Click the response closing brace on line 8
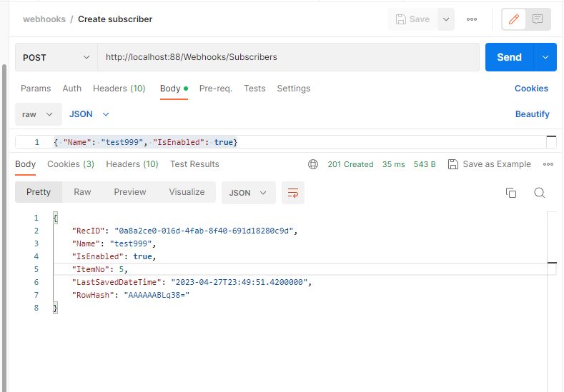Viewport: 564px width, 392px height. point(55,308)
